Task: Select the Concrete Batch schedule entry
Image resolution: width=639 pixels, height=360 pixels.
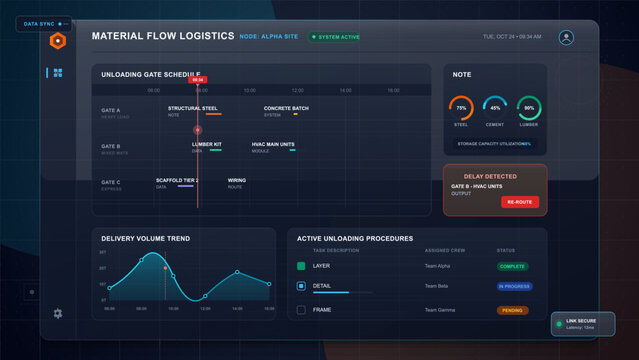Action: 286,111
